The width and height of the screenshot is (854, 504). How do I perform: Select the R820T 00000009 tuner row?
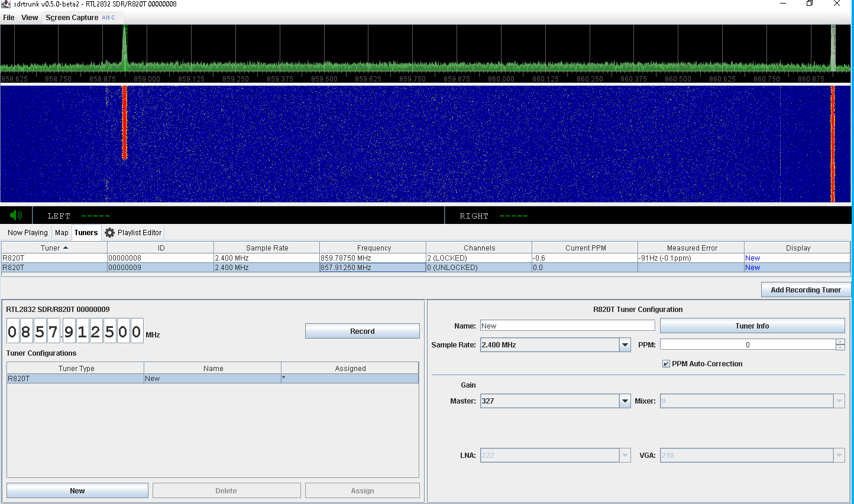[237, 267]
